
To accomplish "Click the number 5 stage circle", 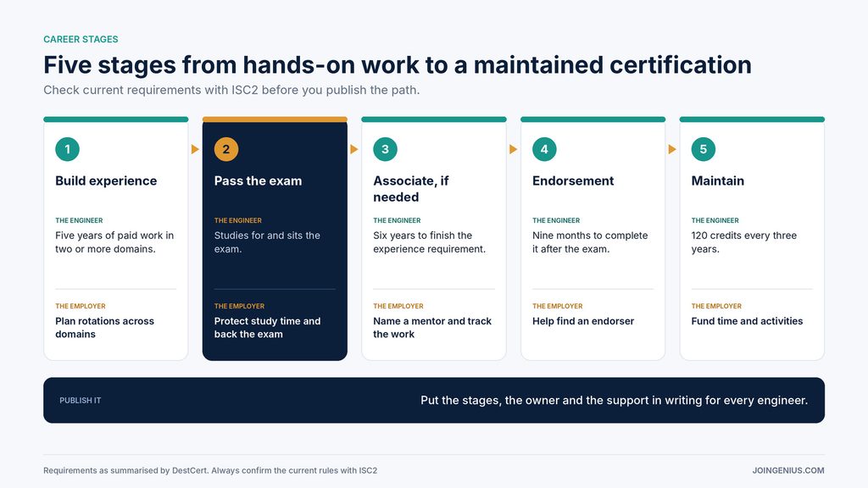I will (x=704, y=149).
